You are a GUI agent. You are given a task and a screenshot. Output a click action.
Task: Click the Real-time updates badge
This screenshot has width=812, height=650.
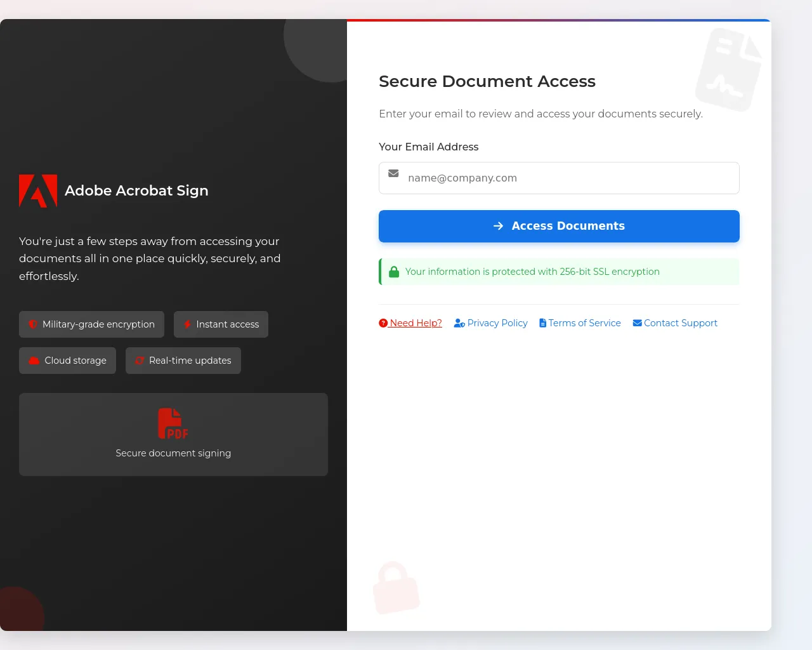(183, 361)
